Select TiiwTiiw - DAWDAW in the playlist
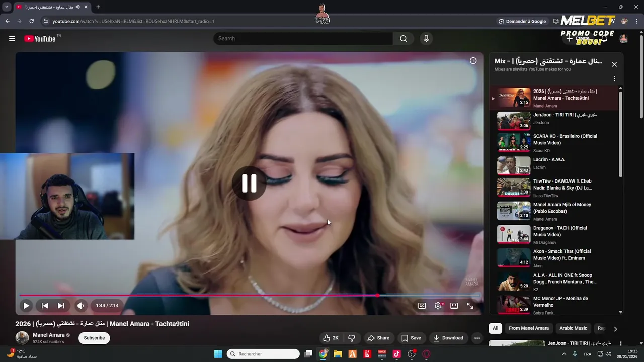644x362 pixels. [553, 188]
